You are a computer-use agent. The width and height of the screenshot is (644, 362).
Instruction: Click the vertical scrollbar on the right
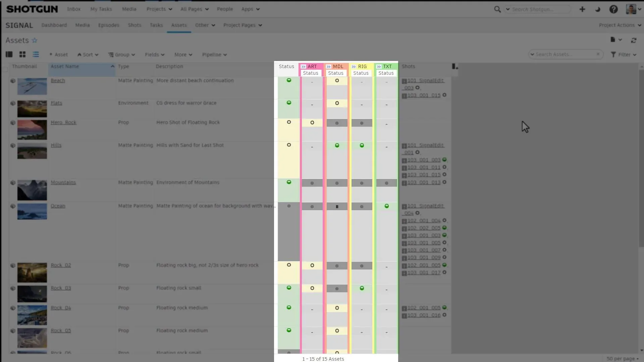[641, 158]
